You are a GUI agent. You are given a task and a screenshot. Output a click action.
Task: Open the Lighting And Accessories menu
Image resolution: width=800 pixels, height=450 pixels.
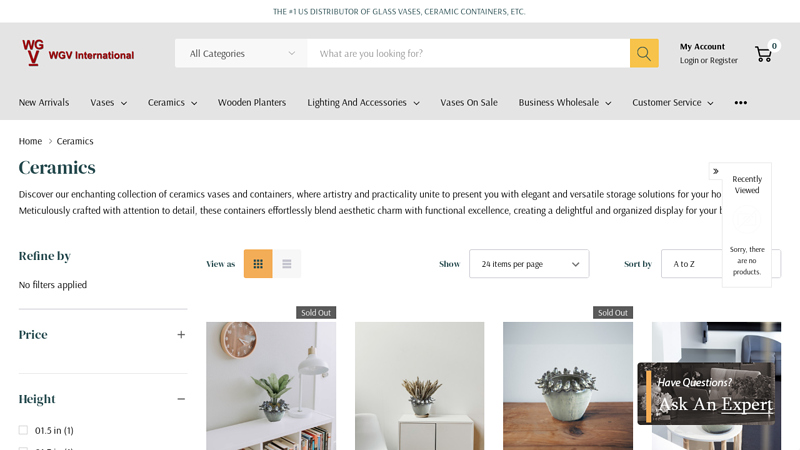click(363, 103)
